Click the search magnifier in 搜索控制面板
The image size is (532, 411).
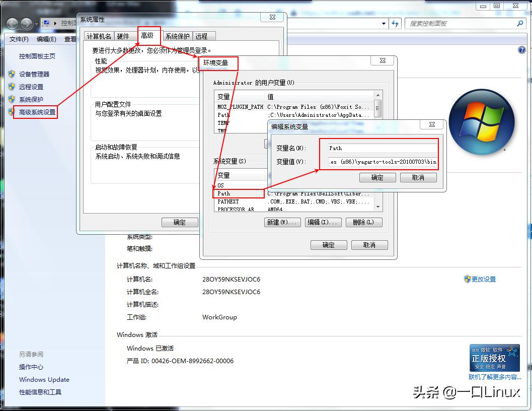(x=519, y=23)
